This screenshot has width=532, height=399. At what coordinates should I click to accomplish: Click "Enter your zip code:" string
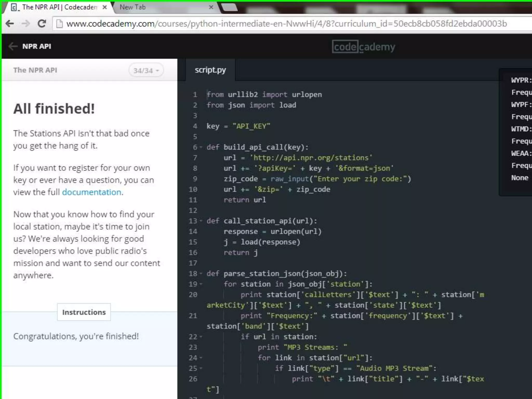click(x=360, y=179)
